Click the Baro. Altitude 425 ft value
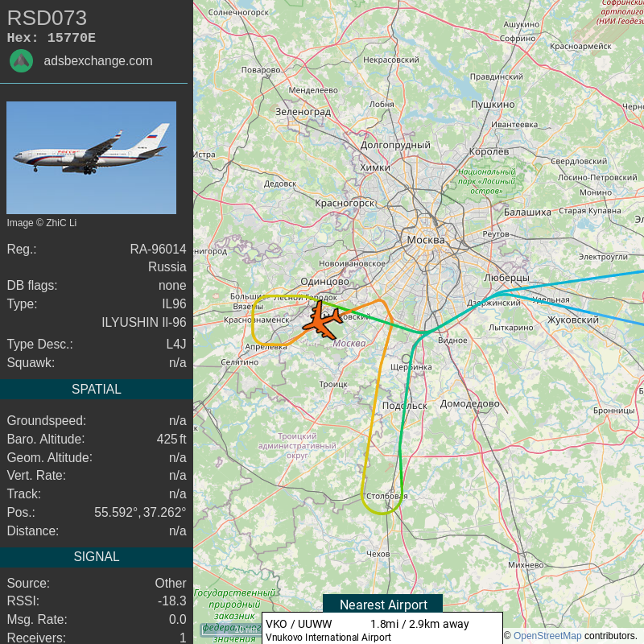The image size is (644, 644). [171, 439]
